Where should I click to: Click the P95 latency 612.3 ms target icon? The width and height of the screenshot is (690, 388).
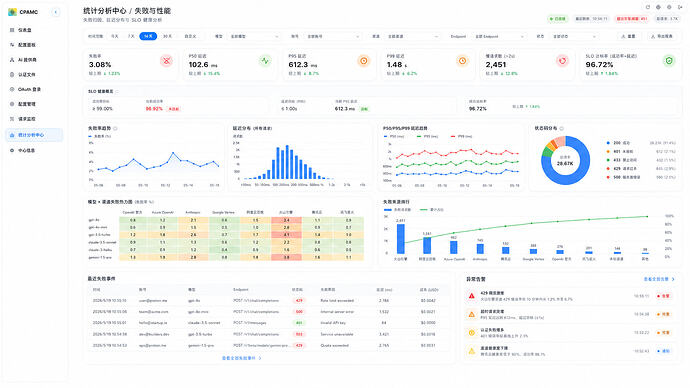pyautogui.click(x=363, y=61)
